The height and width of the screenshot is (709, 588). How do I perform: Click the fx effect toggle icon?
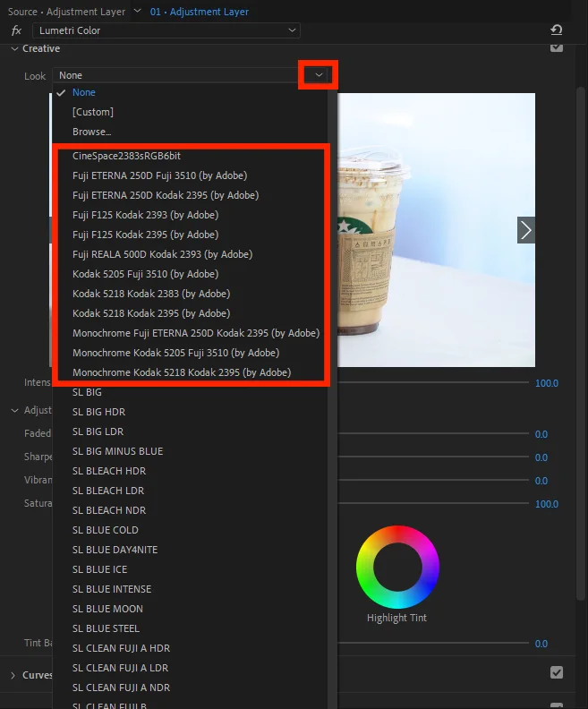(x=16, y=30)
